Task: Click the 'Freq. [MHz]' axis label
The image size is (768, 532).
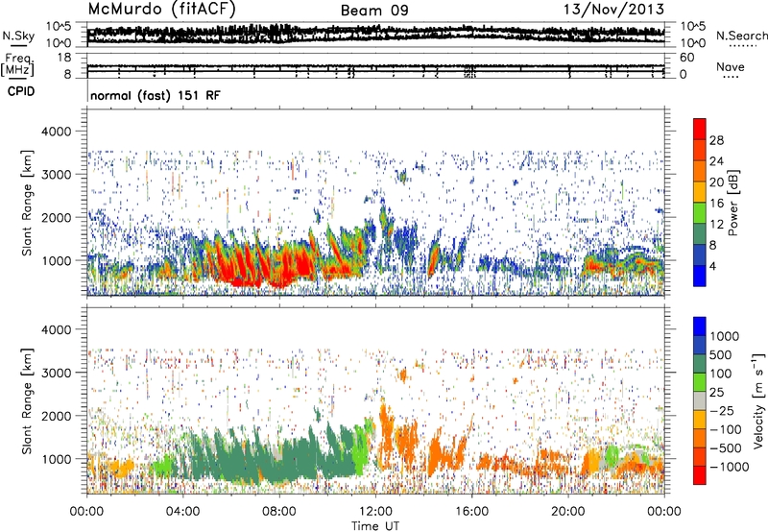Action: (x=18, y=65)
